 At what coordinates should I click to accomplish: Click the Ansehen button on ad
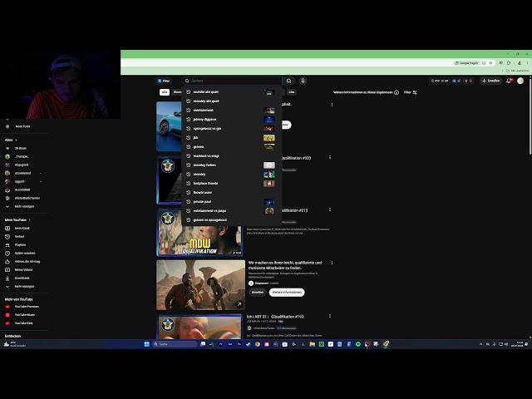click(258, 292)
